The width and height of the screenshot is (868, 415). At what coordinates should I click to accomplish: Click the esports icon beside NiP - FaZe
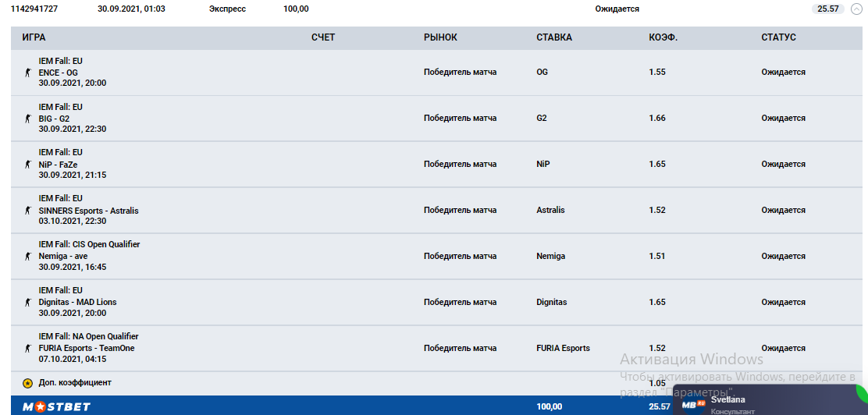[x=27, y=165]
